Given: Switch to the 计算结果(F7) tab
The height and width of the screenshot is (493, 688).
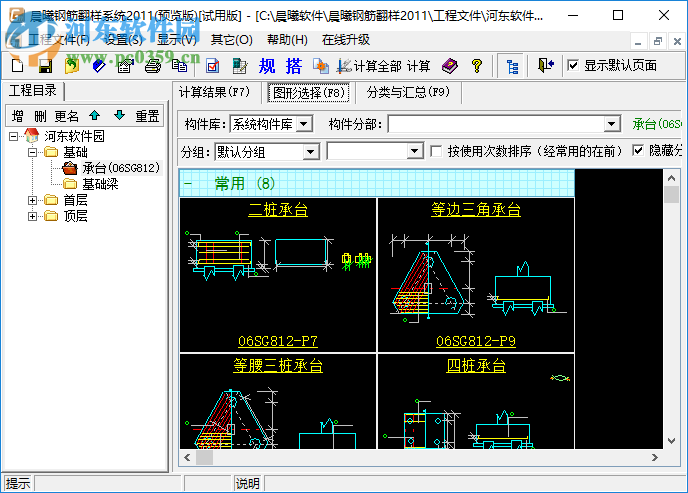Looking at the screenshot, I should tap(214, 93).
